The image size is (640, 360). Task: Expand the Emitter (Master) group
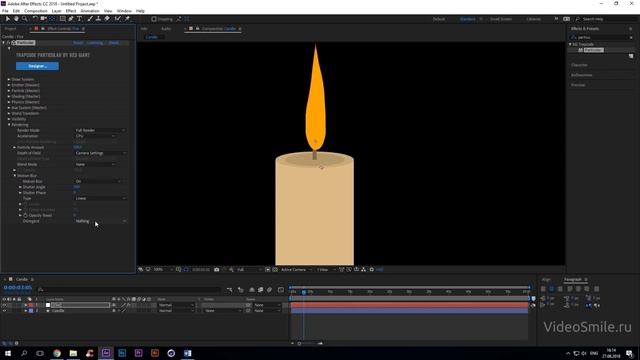9,85
